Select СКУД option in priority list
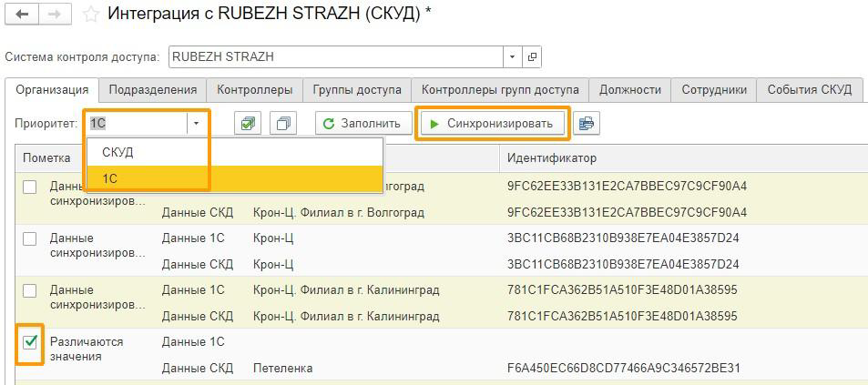Viewport: 868px width, 385px height. (x=118, y=152)
